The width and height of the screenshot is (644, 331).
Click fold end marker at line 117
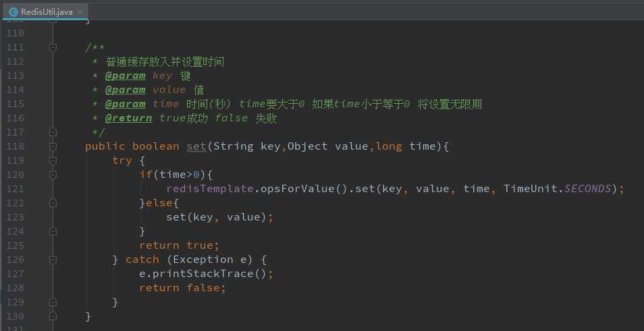tap(53, 132)
